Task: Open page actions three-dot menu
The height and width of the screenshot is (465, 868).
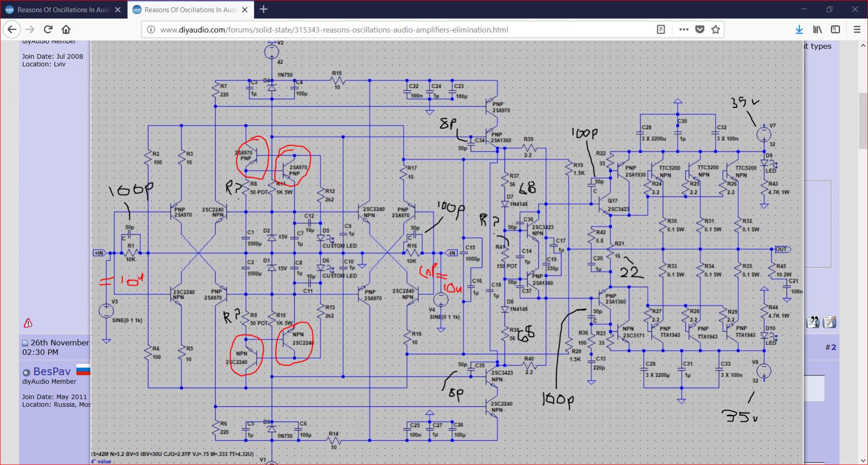Action: coord(684,29)
